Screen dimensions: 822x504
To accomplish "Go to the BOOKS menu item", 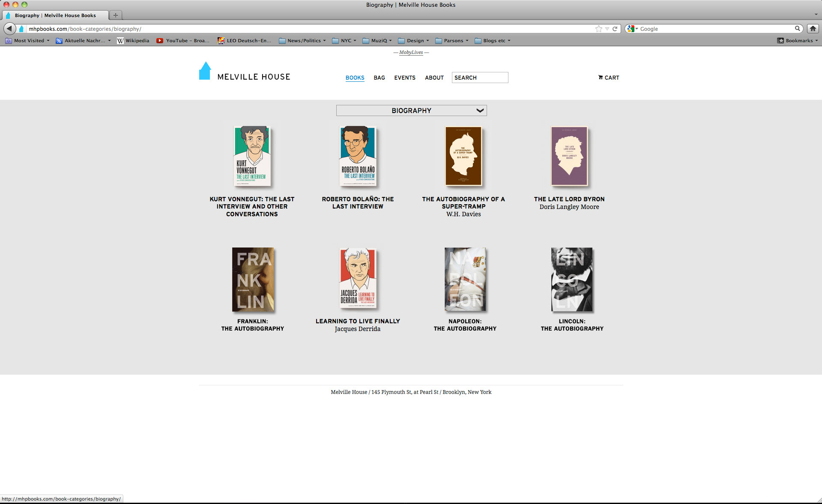I will (355, 78).
